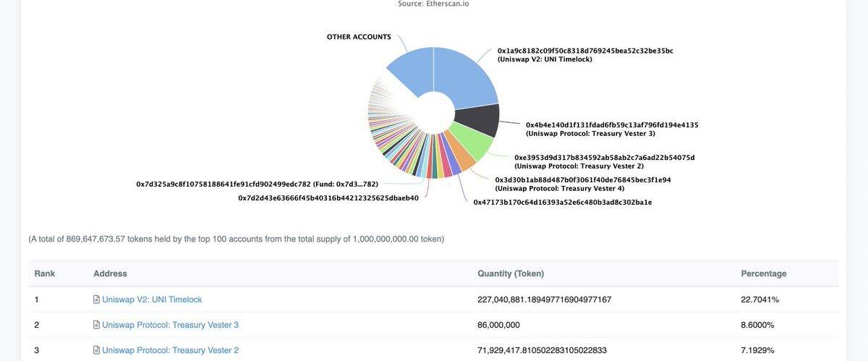Click the Address column header

point(110,273)
